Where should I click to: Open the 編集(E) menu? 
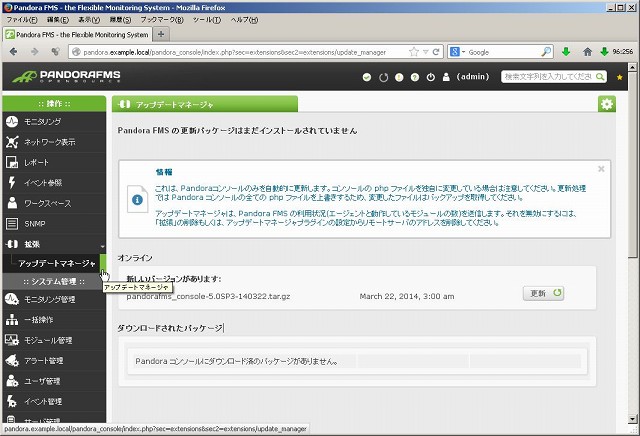[58, 20]
